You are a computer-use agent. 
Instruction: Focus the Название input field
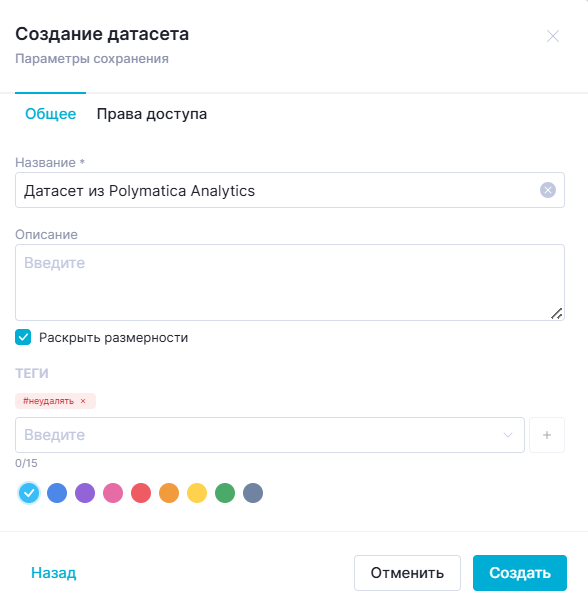pyautogui.click(x=290, y=190)
